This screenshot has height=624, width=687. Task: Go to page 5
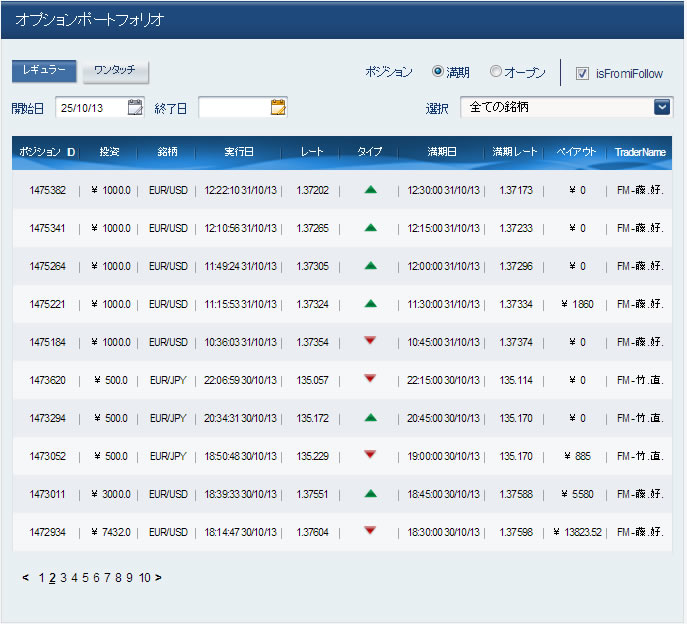pyautogui.click(x=85, y=578)
